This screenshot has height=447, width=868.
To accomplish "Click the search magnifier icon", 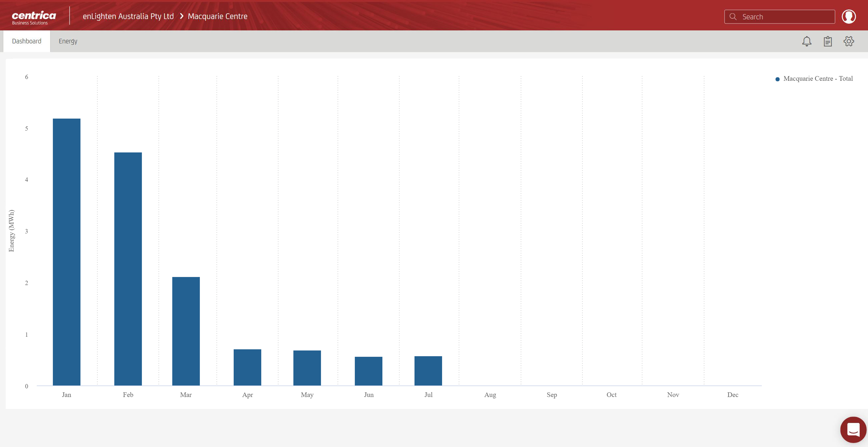I will tap(733, 16).
